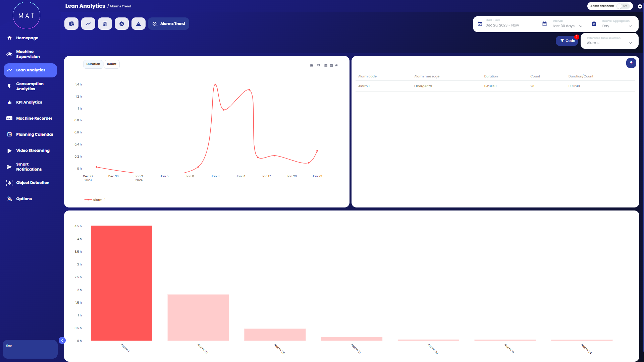Toggle alarm_1 legend color entry
This screenshot has width=644, height=362.
click(88, 200)
